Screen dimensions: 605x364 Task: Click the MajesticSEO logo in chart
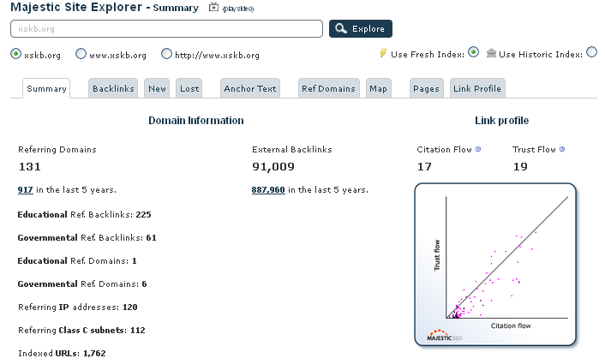point(444,336)
